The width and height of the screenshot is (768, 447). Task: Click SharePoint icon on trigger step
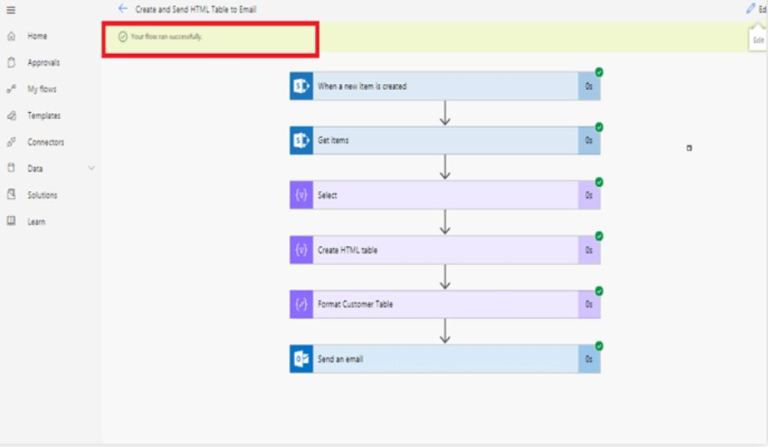pyautogui.click(x=301, y=86)
